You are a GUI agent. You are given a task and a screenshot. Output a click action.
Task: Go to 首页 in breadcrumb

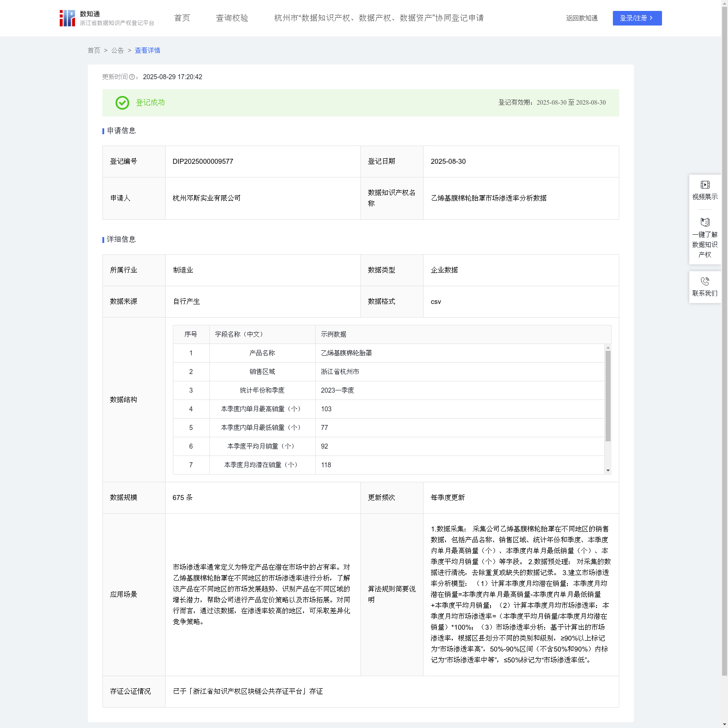pyautogui.click(x=94, y=51)
